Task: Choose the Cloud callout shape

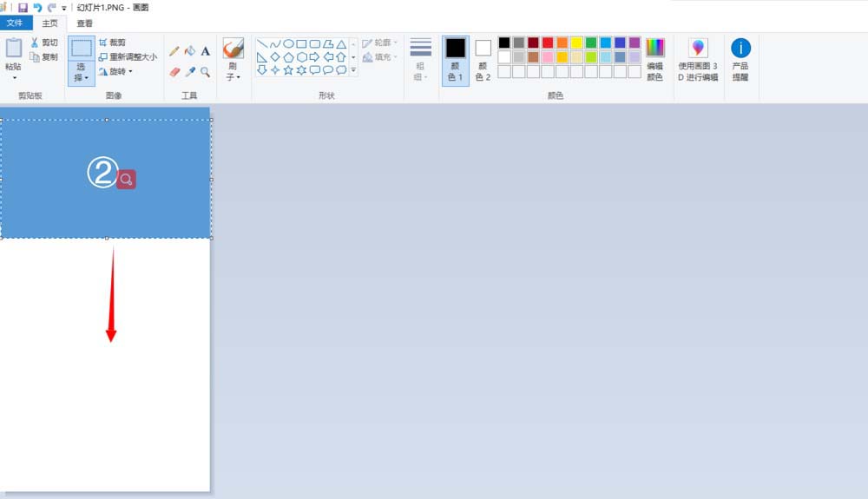Action: 341,69
